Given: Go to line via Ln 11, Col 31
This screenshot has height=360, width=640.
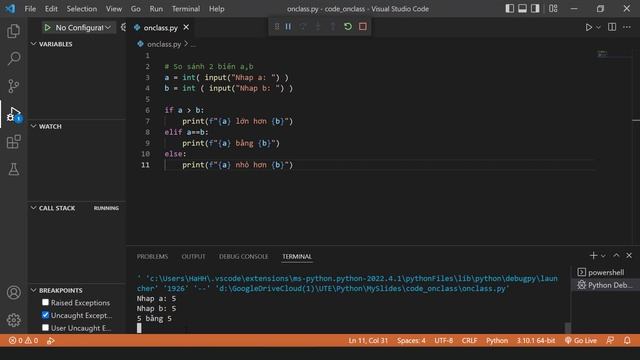Looking at the screenshot, I should click(368, 340).
